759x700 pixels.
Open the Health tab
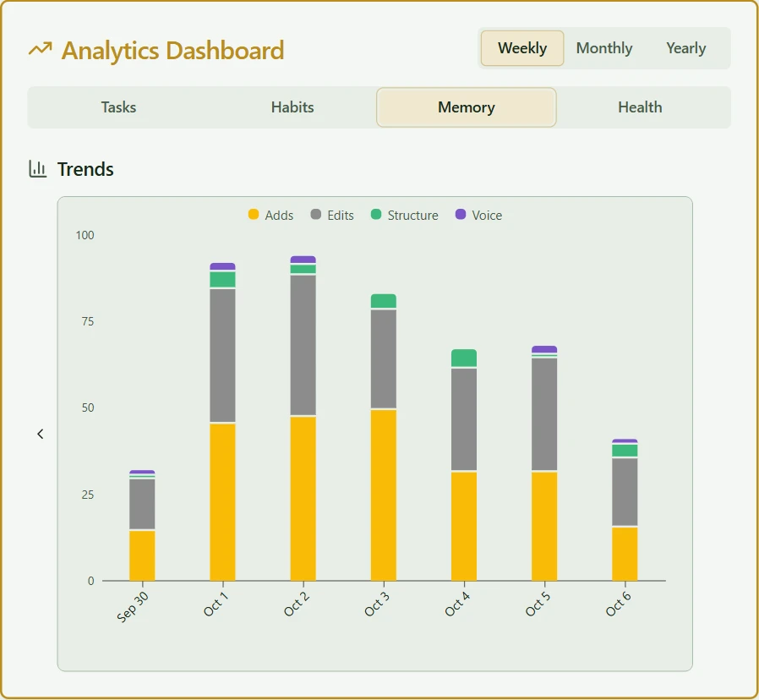(x=640, y=107)
